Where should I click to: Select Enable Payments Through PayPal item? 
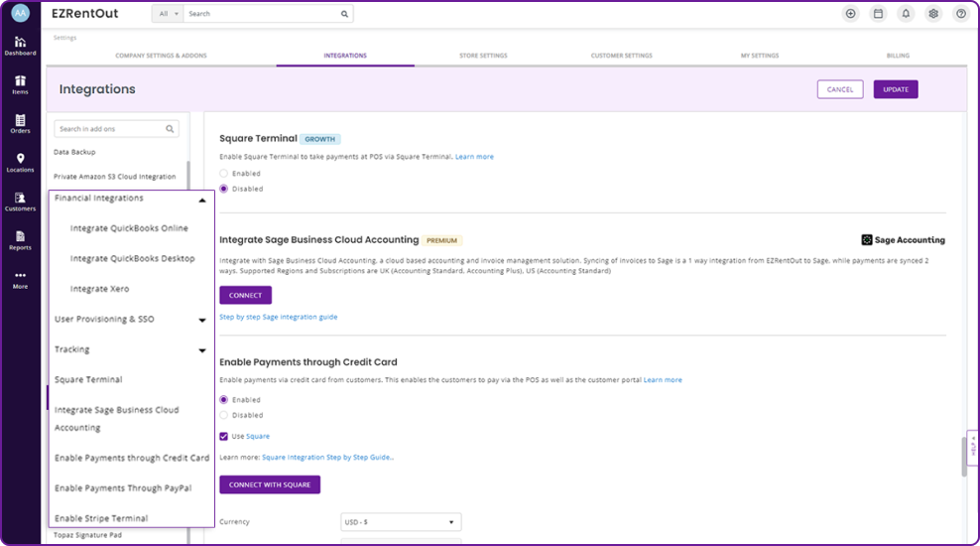point(123,487)
